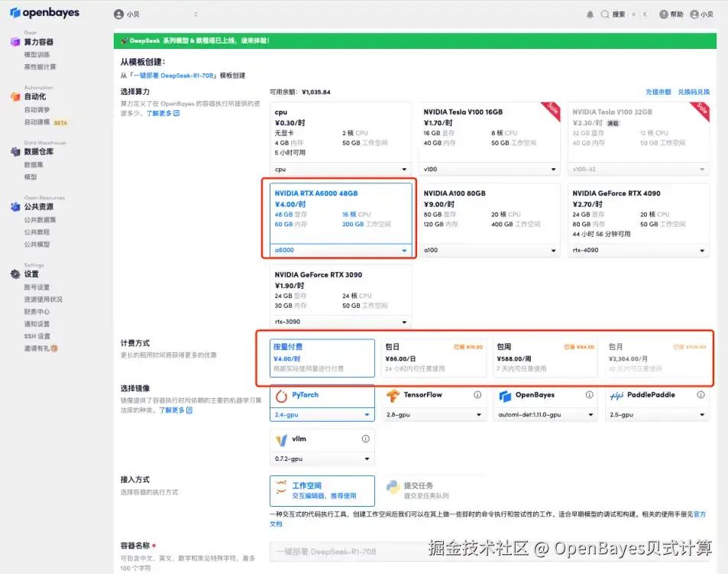
Task: Click the 算力容器 sidebar icon
Action: pyautogui.click(x=15, y=42)
